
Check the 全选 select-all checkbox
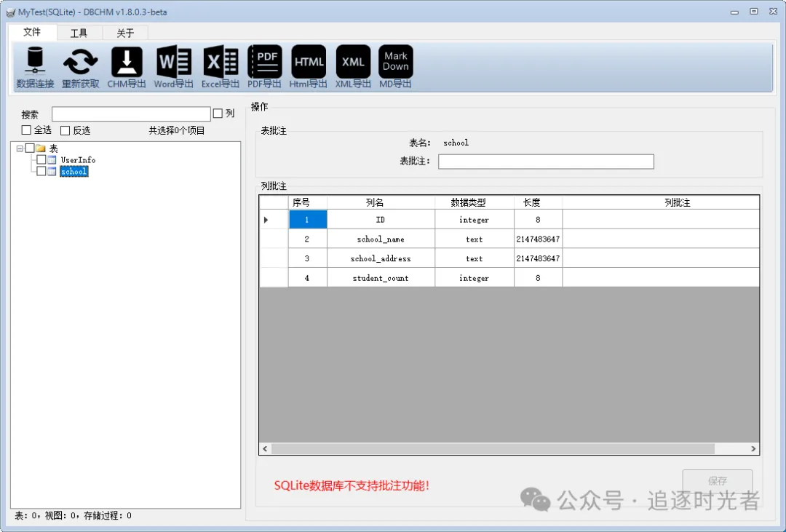coord(26,130)
